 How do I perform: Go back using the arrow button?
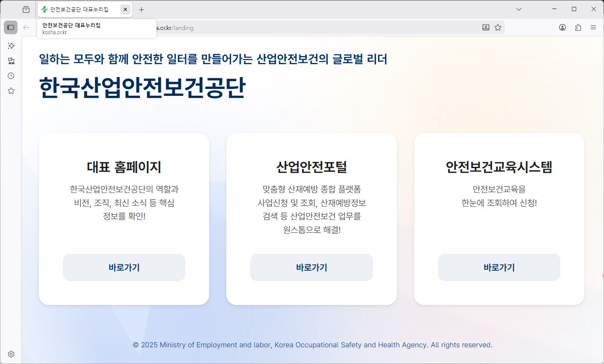point(26,27)
